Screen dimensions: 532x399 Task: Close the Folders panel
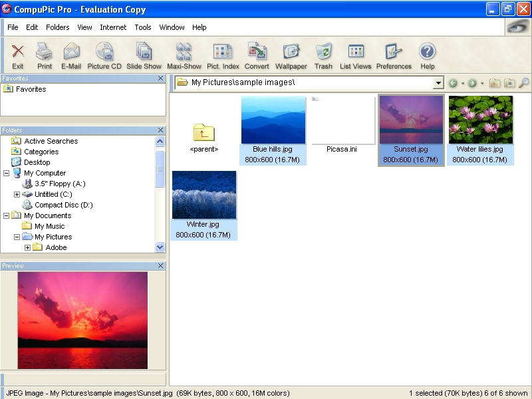coord(160,130)
